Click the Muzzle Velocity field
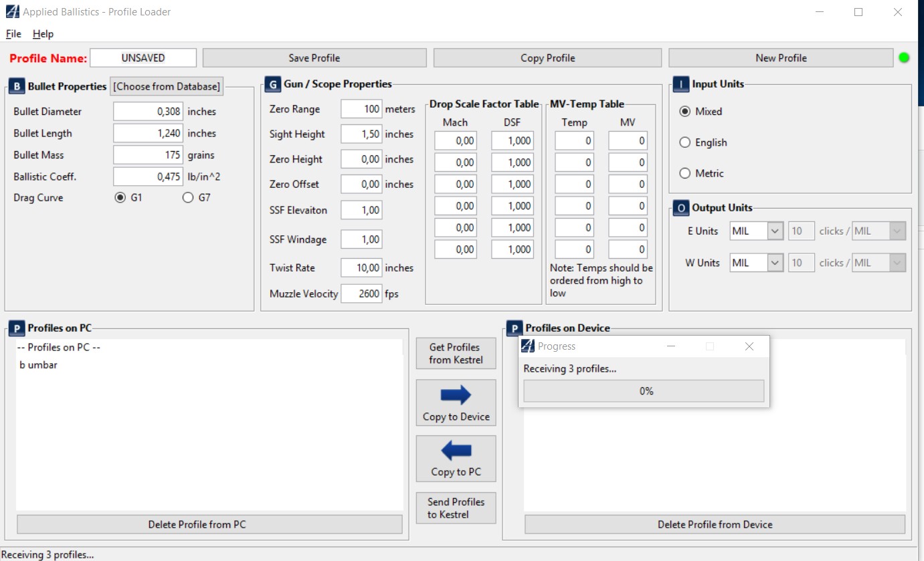 pos(361,294)
